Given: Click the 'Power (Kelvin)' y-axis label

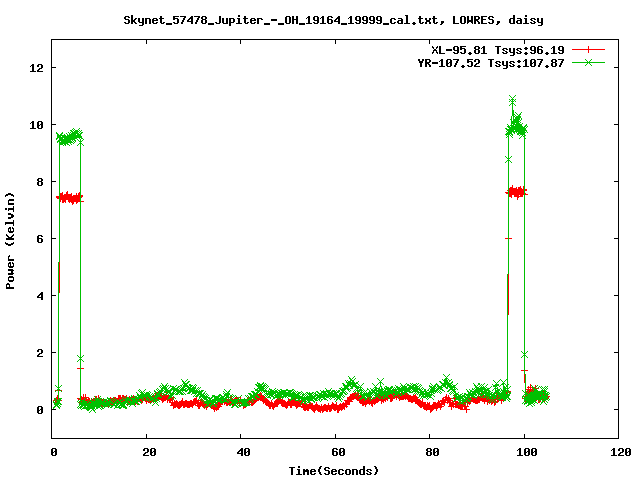Looking at the screenshot, I should click(x=10, y=241).
